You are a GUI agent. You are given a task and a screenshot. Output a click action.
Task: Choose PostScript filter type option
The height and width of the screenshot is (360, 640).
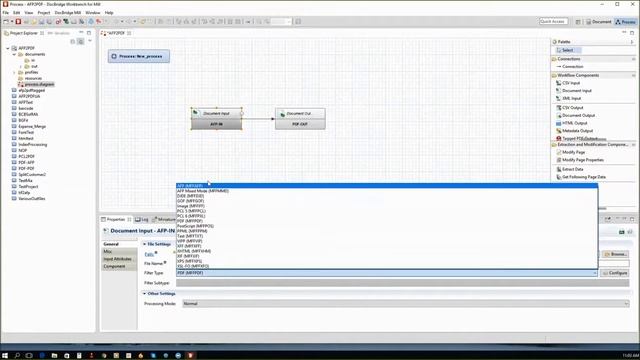(387, 226)
